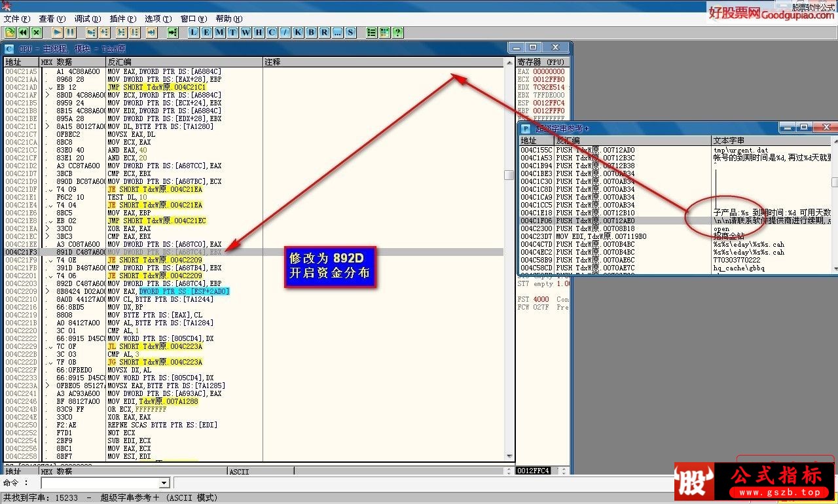Click the Debugging options list icon
Image resolution: width=838 pixels, height=504 pixels.
(x=371, y=32)
